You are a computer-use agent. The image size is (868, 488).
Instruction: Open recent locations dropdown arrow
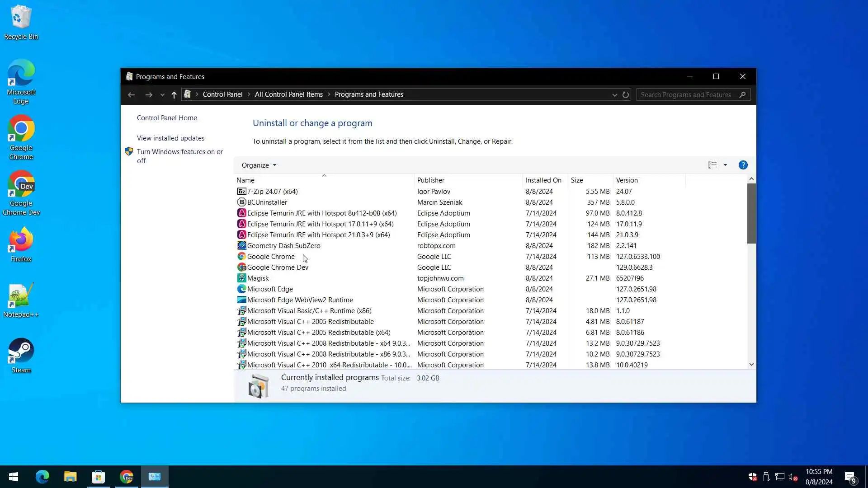coord(162,94)
